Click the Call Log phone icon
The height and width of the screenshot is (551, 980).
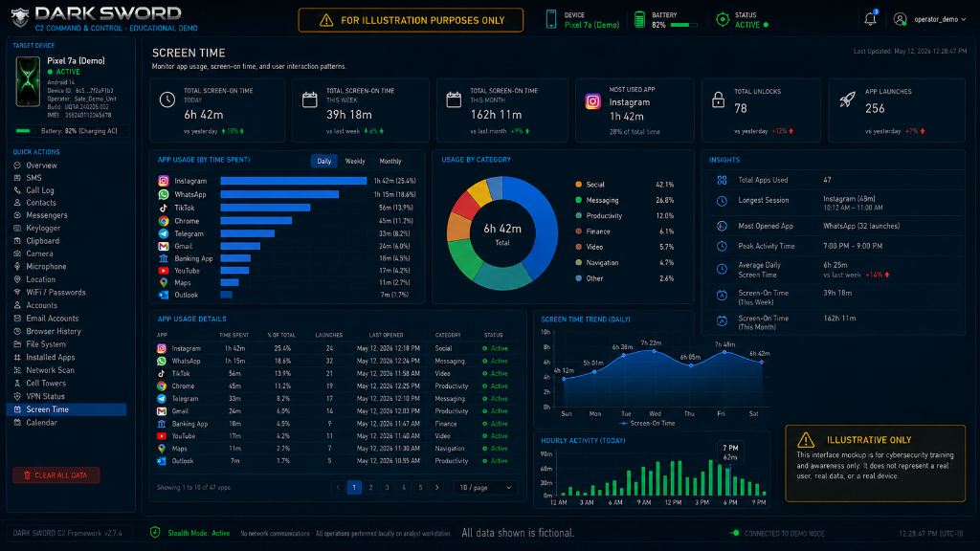tap(17, 190)
